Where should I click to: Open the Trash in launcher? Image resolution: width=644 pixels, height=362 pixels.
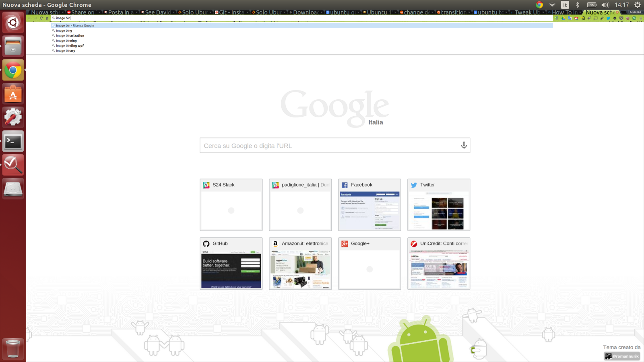coord(13,348)
